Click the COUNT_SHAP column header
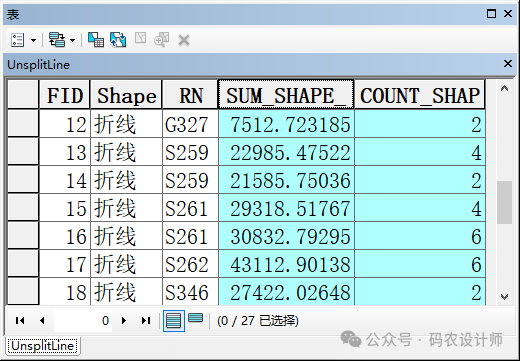520x361 pixels. coord(420,95)
